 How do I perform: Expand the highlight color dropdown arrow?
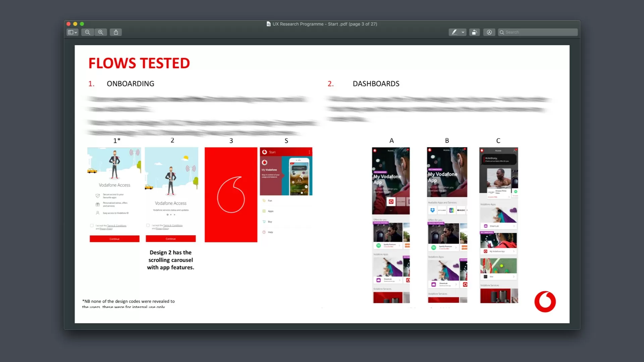tap(463, 32)
